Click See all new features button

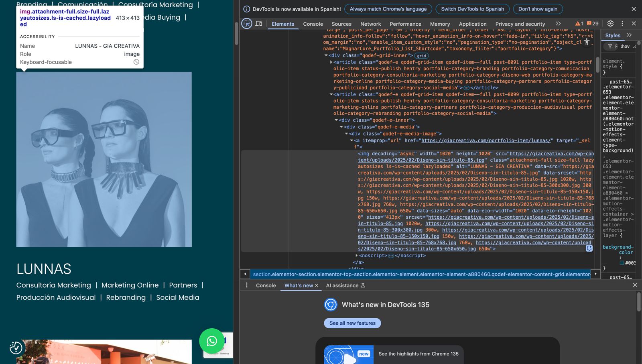[352, 323]
